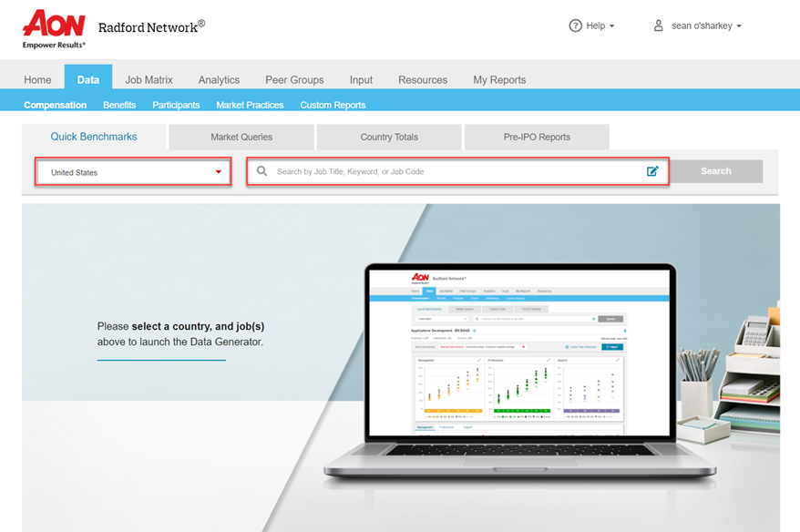Select the Compensation submenu
The height and width of the screenshot is (532, 800).
click(x=55, y=105)
